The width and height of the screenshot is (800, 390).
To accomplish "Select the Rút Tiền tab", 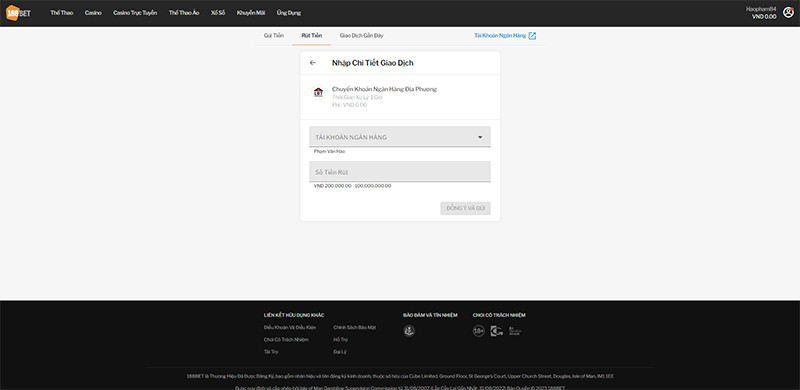I will (x=312, y=36).
